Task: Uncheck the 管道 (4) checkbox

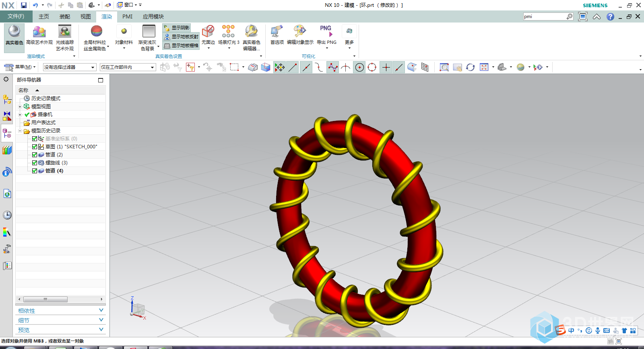Action: (35, 171)
